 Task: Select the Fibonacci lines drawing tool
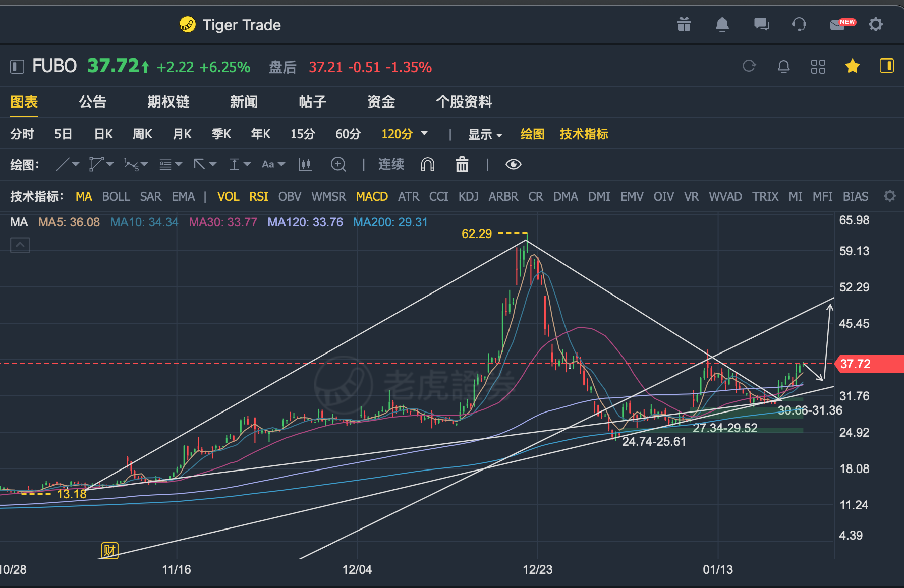pos(165,164)
